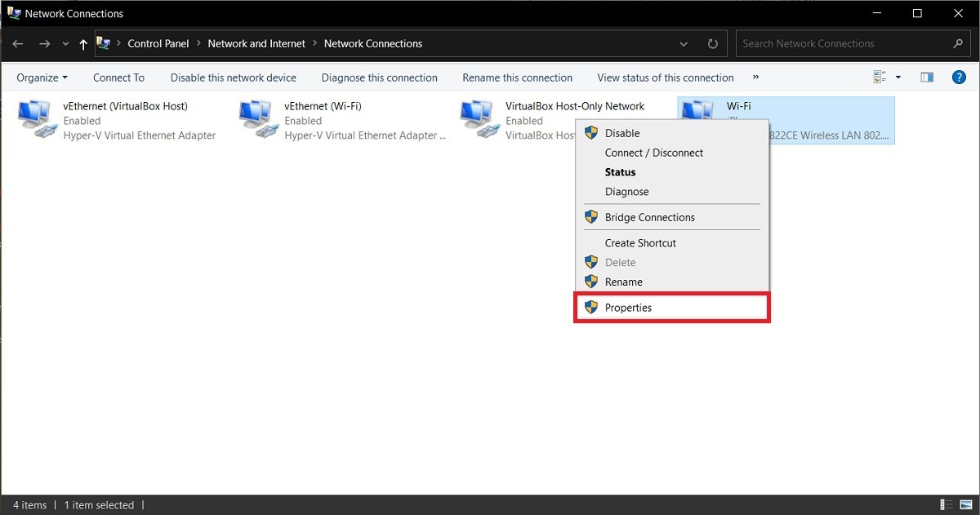Choose Create Shortcut in context menu
This screenshot has width=980, height=515.
[672, 243]
